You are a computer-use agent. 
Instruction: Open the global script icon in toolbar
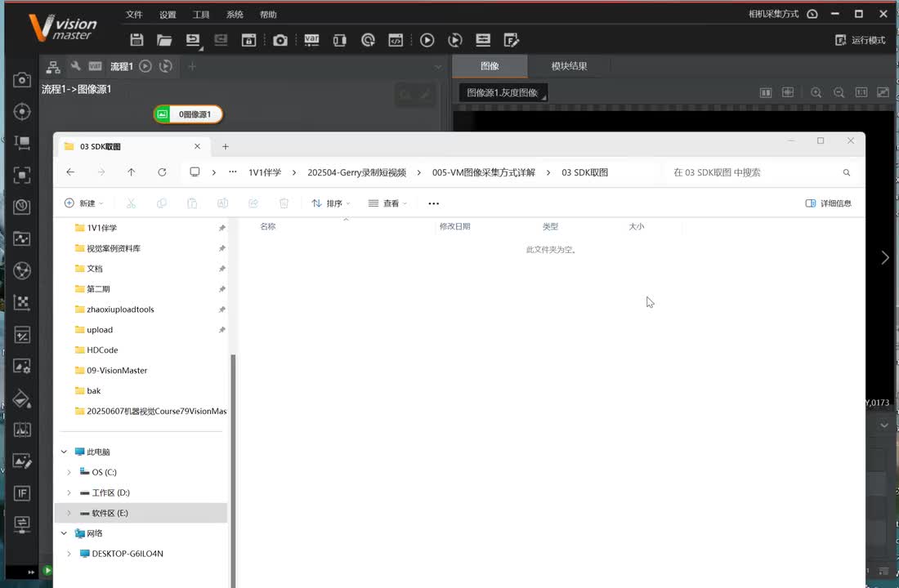396,39
